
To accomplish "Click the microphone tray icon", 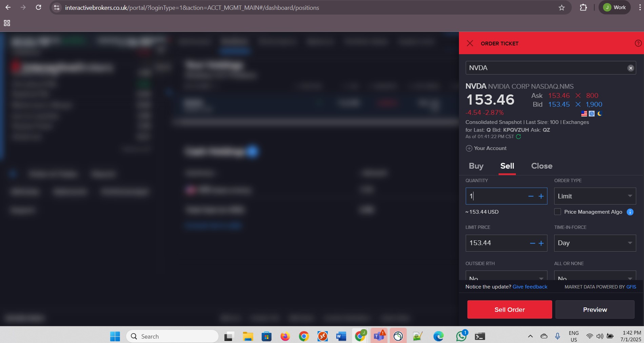I will [x=557, y=336].
